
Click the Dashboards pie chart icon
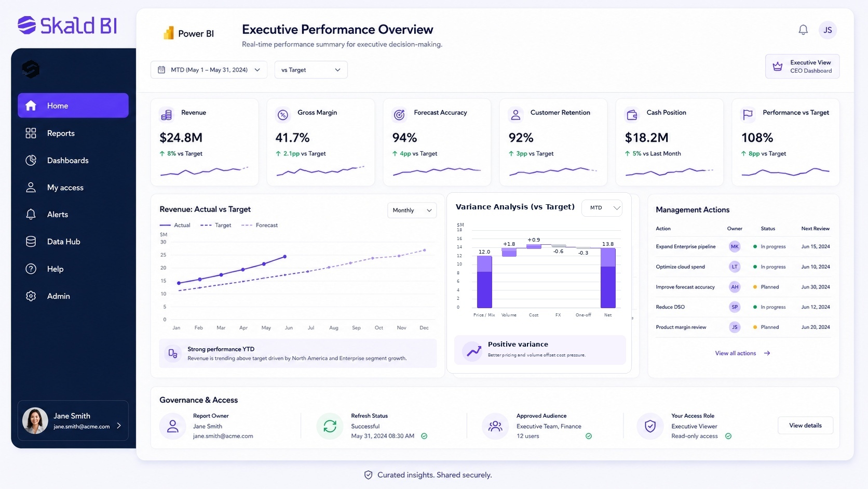coord(31,160)
